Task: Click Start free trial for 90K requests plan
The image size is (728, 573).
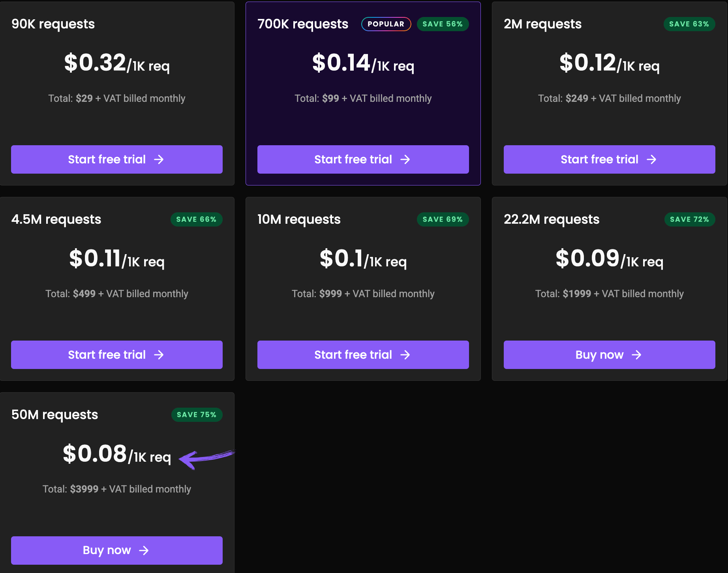Action: (x=116, y=159)
